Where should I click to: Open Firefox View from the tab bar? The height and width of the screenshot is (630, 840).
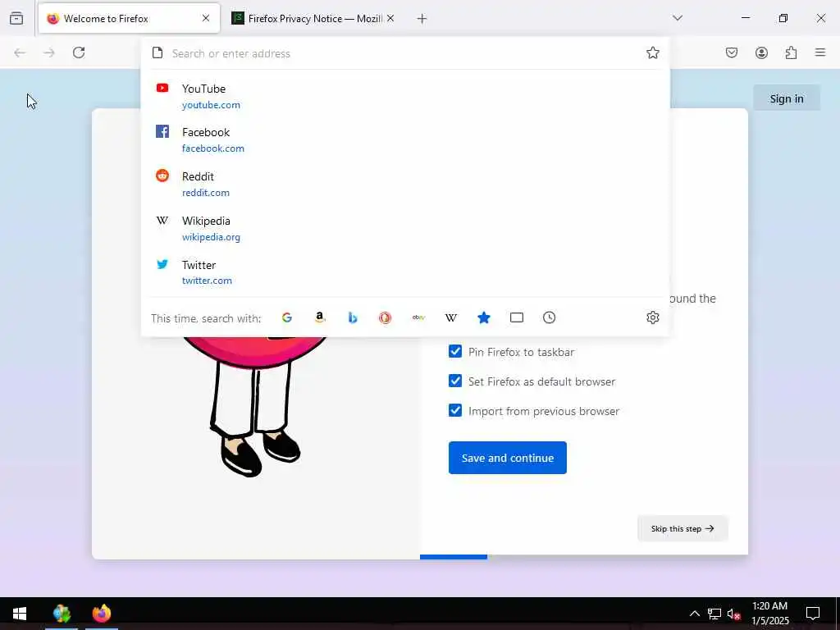[16, 18]
